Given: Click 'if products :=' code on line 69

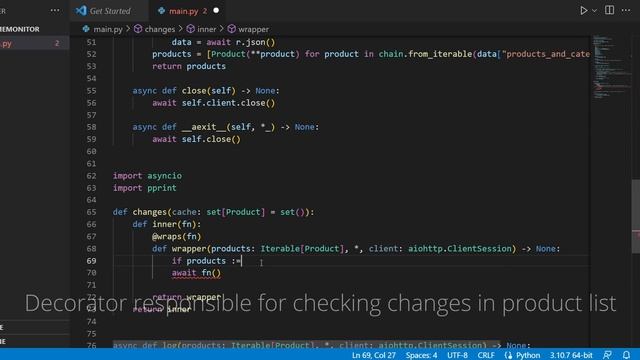Looking at the screenshot, I should [x=207, y=261].
